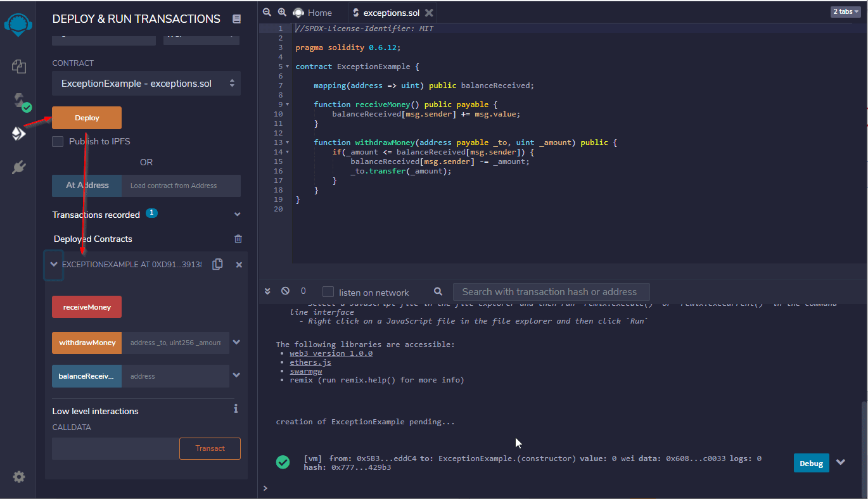Open the 2 tabs dropdown
This screenshot has width=868, height=499.
[x=845, y=12]
